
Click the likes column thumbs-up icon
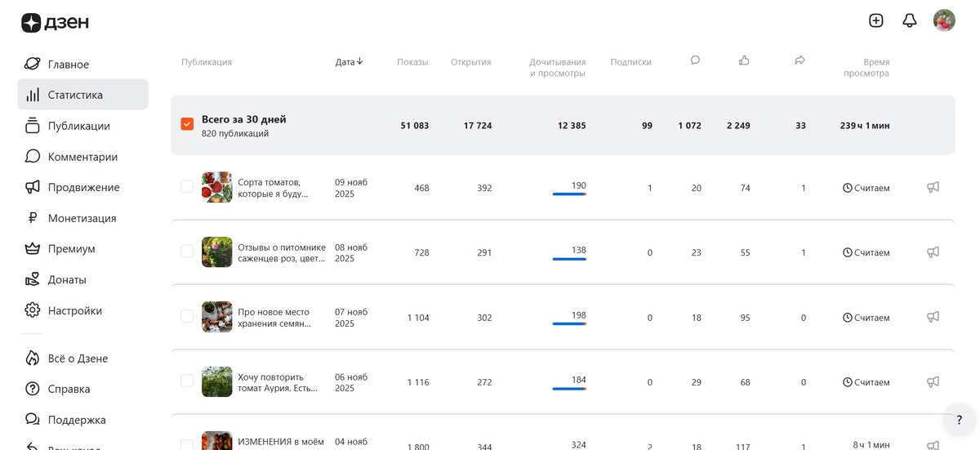744,60
